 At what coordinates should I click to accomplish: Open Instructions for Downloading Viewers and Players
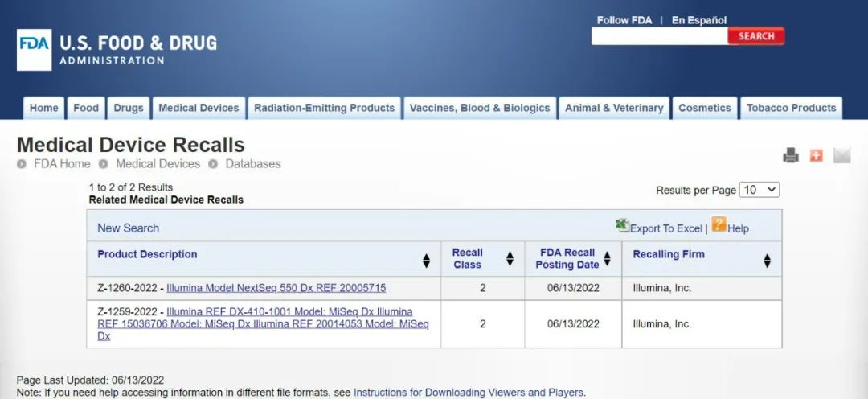[x=469, y=393]
